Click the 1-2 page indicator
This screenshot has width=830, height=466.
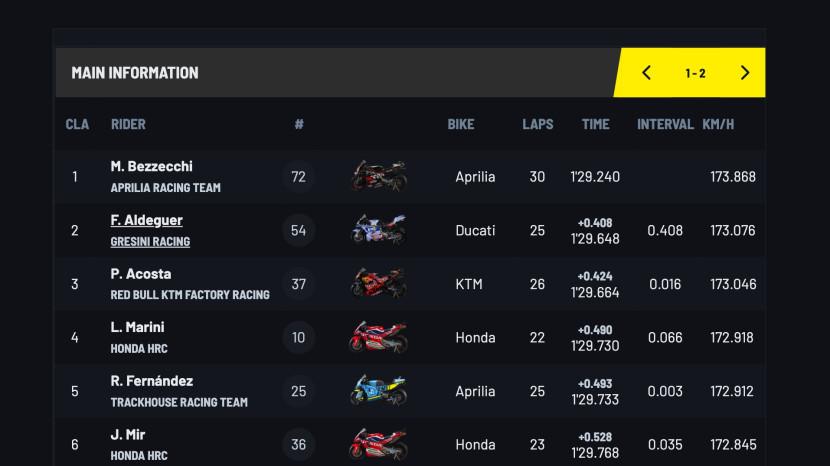click(x=695, y=73)
